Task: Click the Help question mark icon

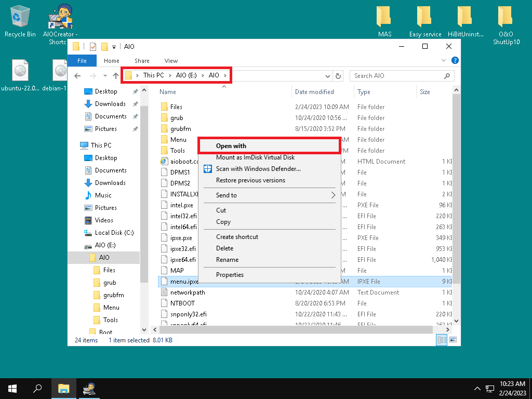Action: (455, 61)
